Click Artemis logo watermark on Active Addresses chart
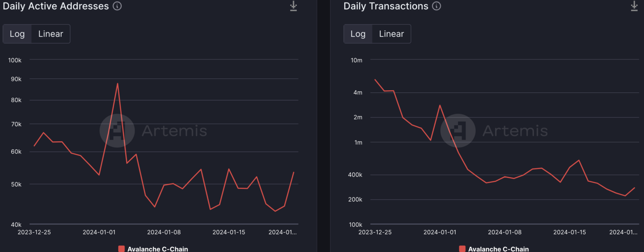This screenshot has width=644, height=252. tap(117, 131)
